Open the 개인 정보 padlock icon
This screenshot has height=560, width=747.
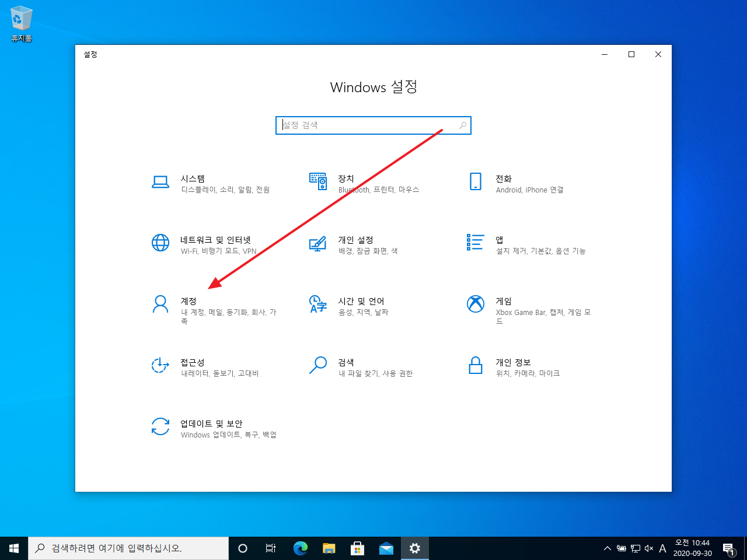pos(476,365)
